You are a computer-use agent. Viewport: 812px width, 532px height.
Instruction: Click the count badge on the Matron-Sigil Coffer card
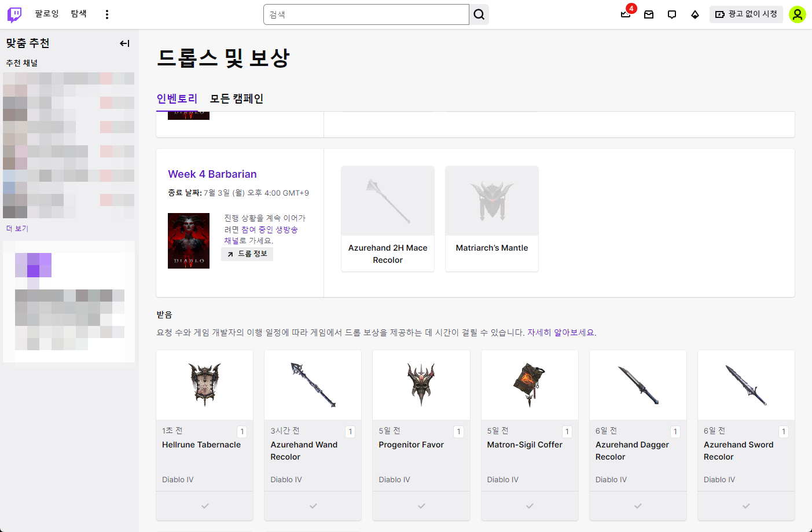coord(567,432)
